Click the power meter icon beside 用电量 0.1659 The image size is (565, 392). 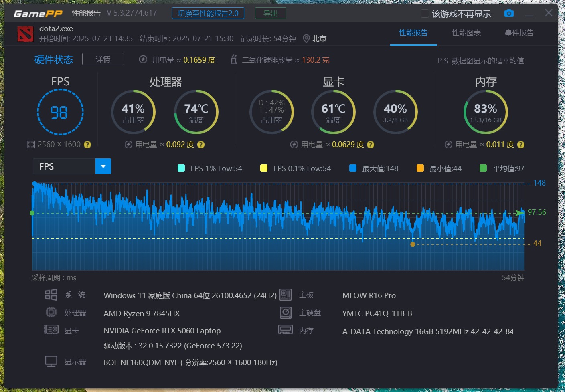point(143,59)
